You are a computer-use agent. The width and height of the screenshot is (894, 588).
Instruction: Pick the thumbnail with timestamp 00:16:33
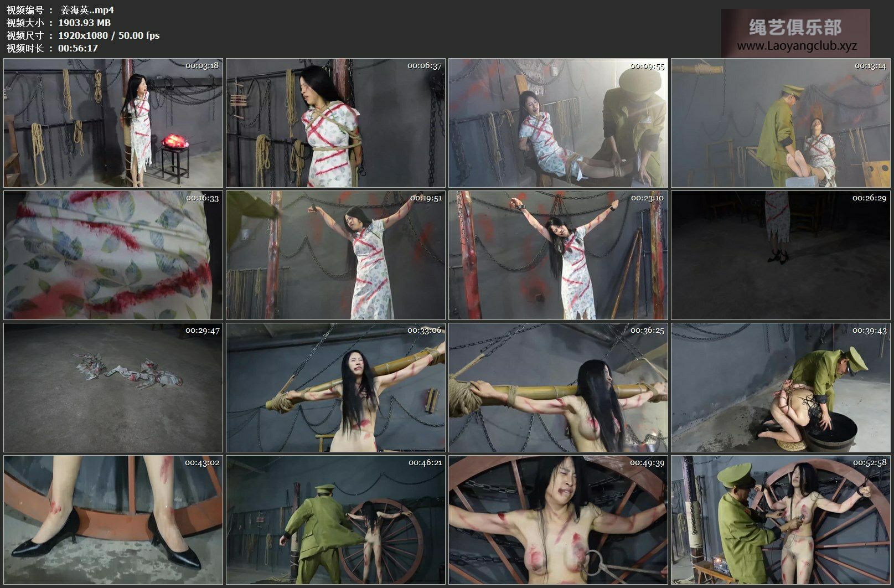[x=113, y=255]
